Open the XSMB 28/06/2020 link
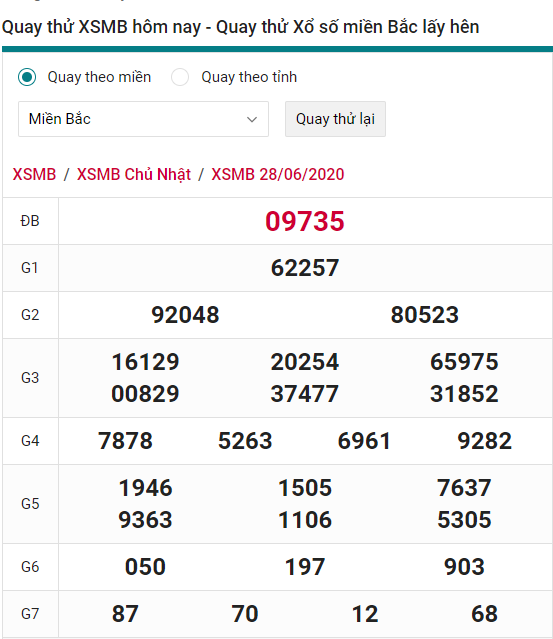 (x=278, y=174)
